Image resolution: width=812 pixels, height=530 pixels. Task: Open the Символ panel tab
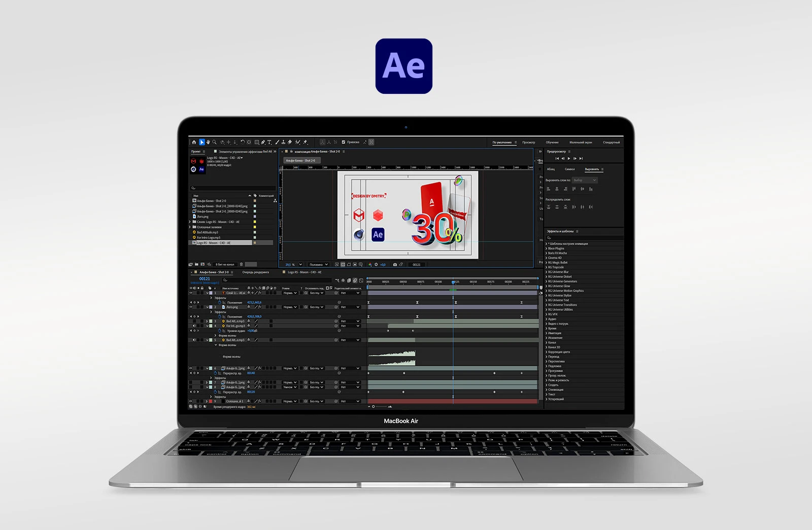tap(569, 169)
